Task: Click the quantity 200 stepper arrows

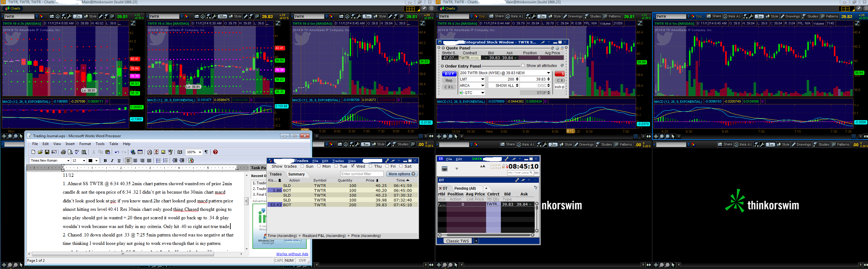Action: [x=517, y=79]
